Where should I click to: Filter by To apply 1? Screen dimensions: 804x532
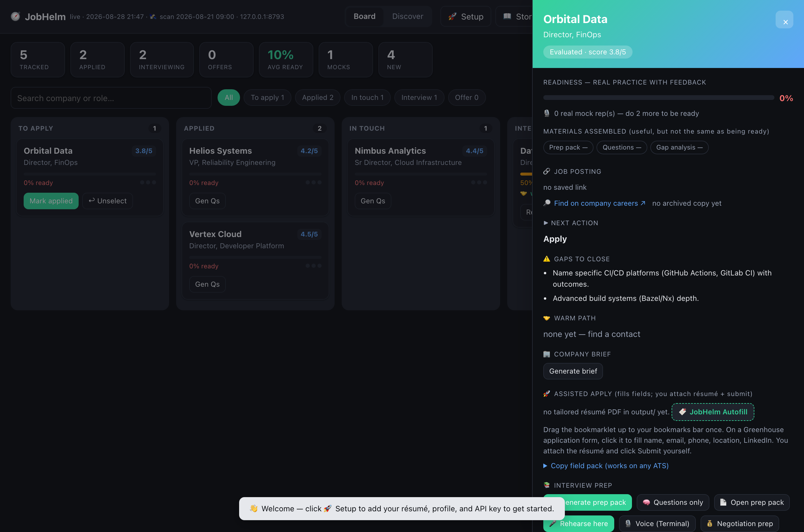pos(267,98)
